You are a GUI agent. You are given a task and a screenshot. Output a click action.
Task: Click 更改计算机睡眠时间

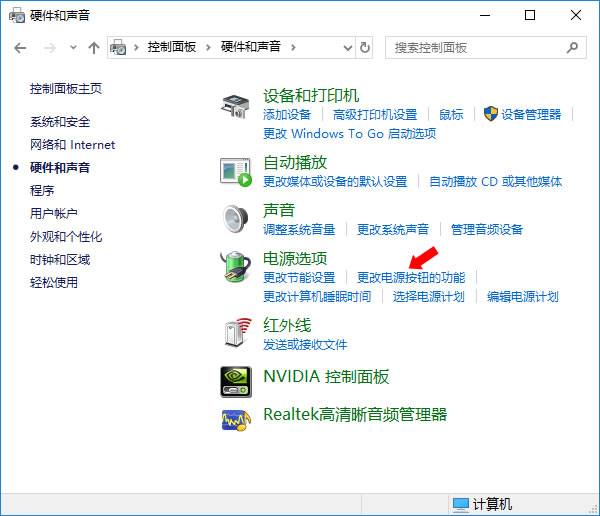[317, 297]
